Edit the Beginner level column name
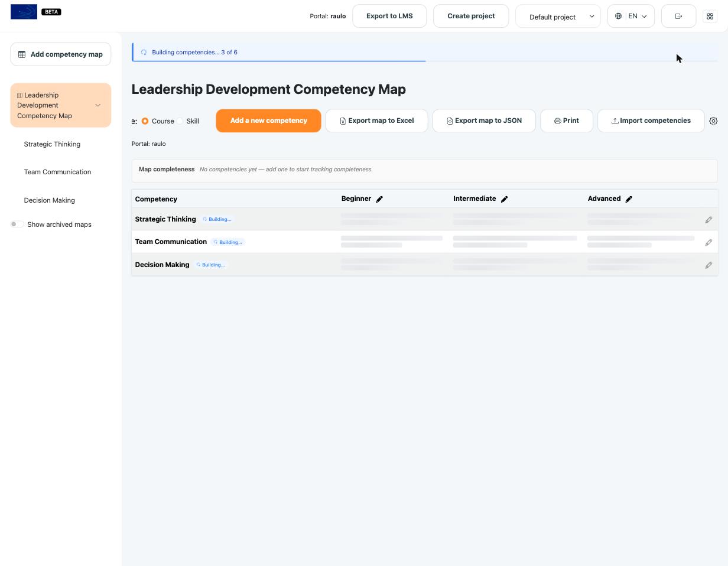Screen dimensions: 728x566 coord(379,199)
